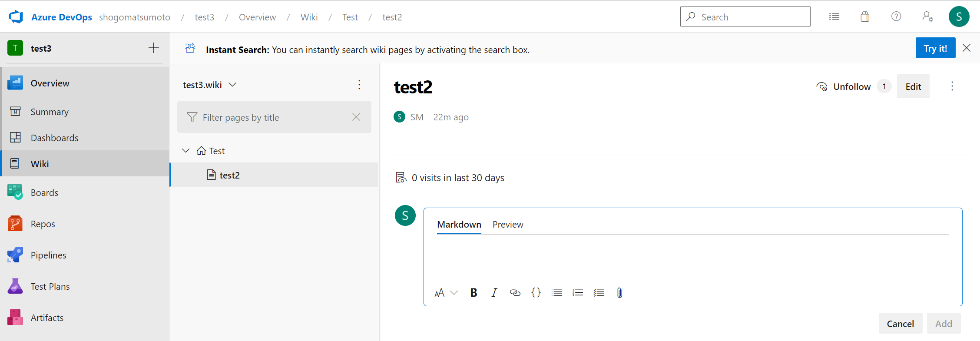Open the header text size dropdown
The width and height of the screenshot is (980, 341).
446,293
